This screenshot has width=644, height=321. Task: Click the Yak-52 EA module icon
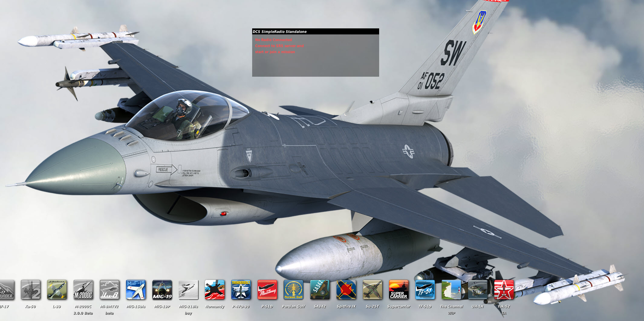tap(504, 290)
